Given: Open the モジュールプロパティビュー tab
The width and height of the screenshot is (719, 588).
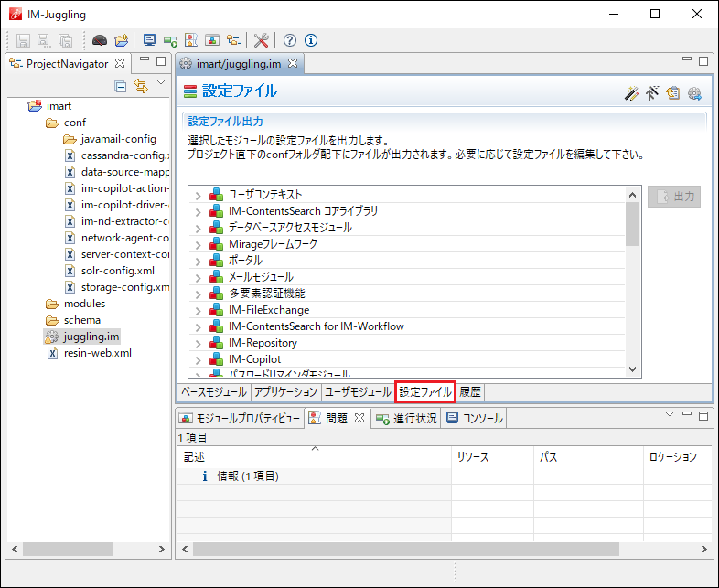Looking at the screenshot, I should coord(241,418).
